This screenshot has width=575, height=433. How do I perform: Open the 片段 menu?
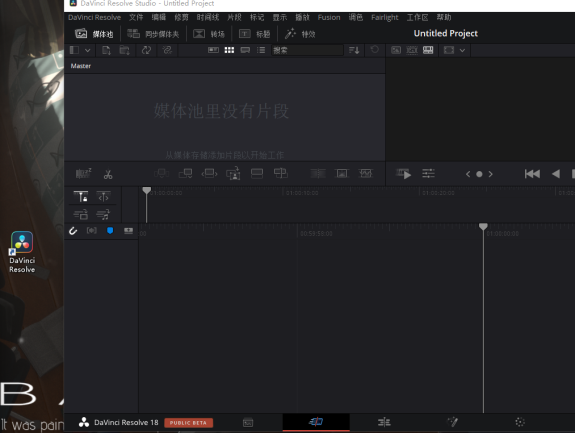pyautogui.click(x=234, y=17)
